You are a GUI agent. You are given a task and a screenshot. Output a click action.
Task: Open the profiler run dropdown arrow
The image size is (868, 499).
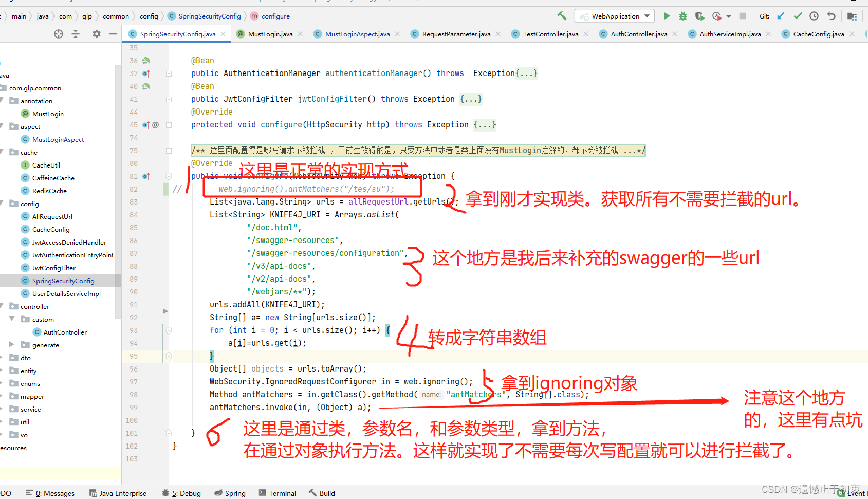[729, 16]
